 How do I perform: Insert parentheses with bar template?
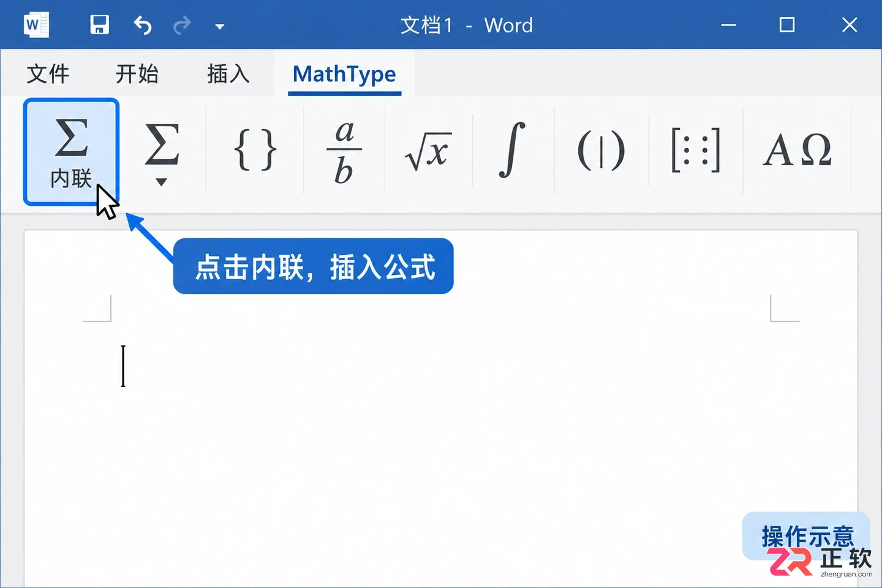coord(601,151)
